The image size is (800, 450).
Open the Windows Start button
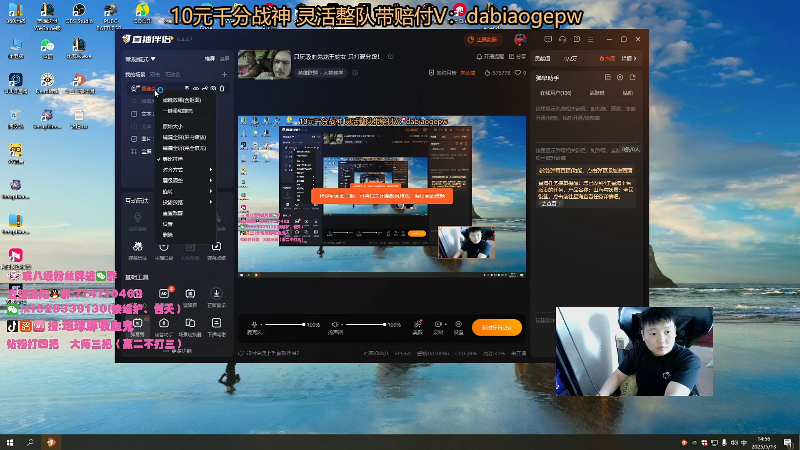click(x=10, y=442)
